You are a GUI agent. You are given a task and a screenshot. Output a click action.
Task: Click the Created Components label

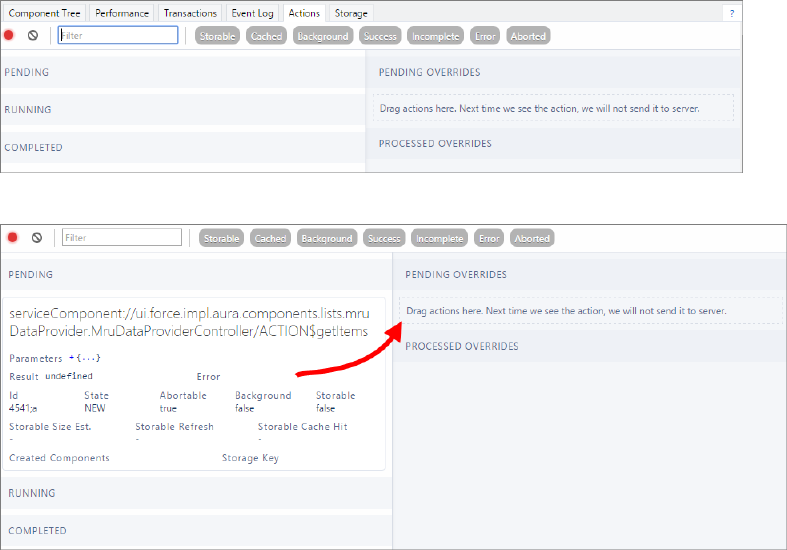pyautogui.click(x=59, y=458)
